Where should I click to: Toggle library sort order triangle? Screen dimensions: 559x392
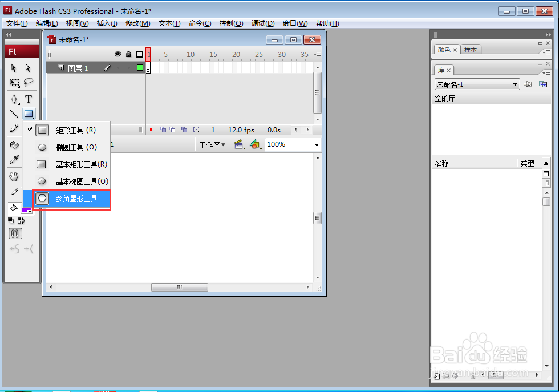pos(546,163)
